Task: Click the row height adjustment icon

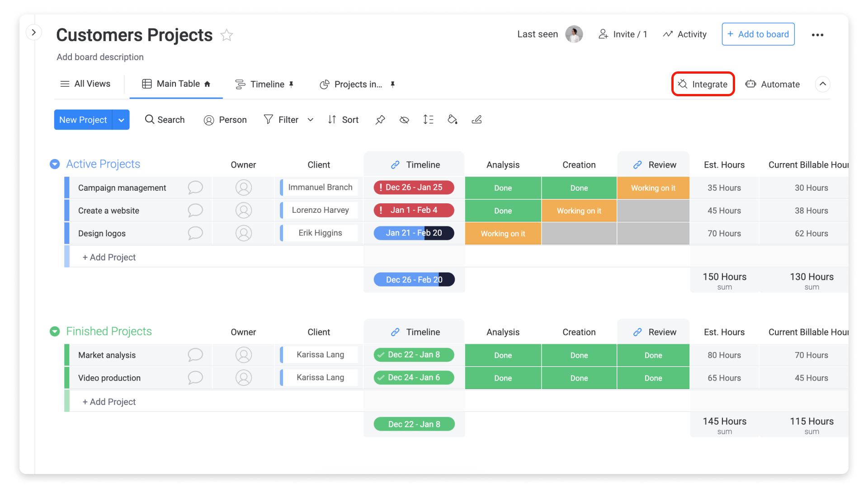Action: point(429,120)
